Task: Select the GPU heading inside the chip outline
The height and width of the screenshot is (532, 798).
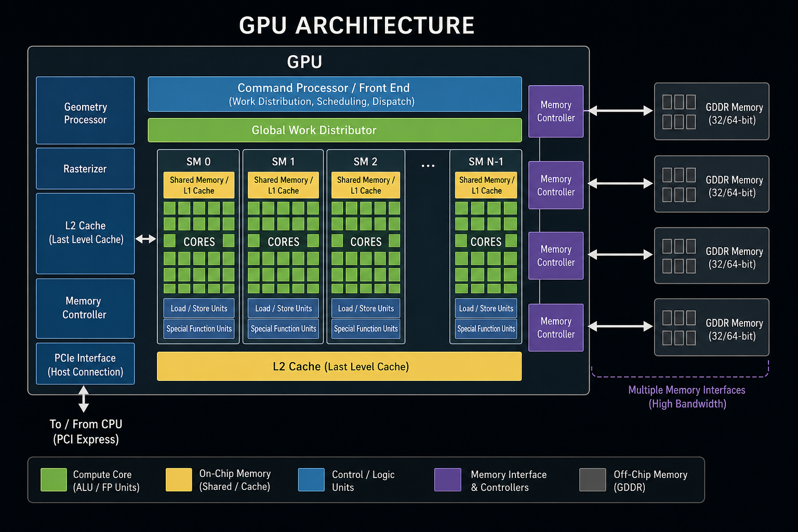Action: click(x=304, y=62)
